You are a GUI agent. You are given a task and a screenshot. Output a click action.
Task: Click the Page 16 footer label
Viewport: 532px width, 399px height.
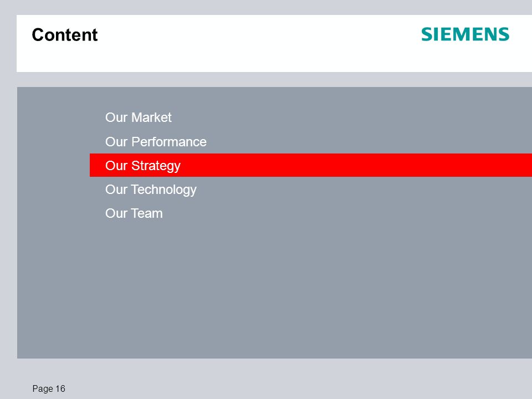coord(49,389)
